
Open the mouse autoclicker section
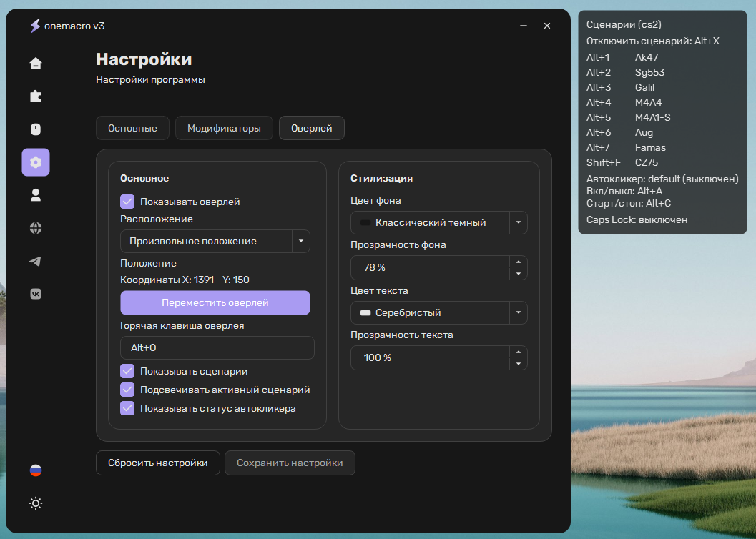pyautogui.click(x=36, y=129)
